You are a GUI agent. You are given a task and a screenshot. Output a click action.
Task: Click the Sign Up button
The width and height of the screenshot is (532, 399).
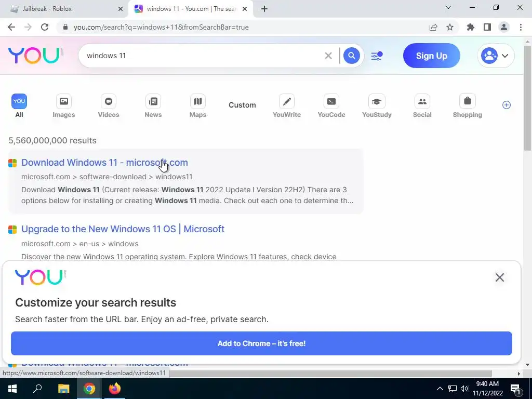tap(432, 56)
